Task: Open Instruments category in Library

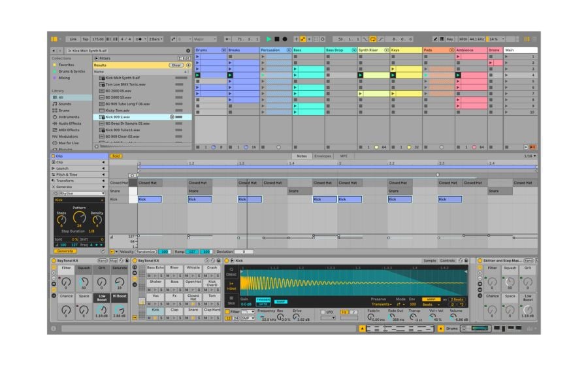Action: (x=69, y=117)
